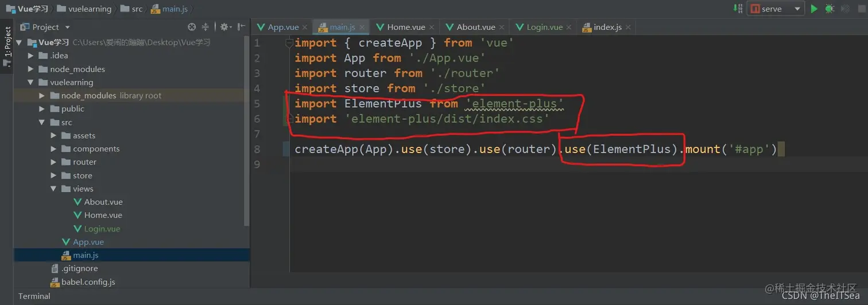Select main.js in the project tree
This screenshot has width=868, height=305.
(86, 255)
